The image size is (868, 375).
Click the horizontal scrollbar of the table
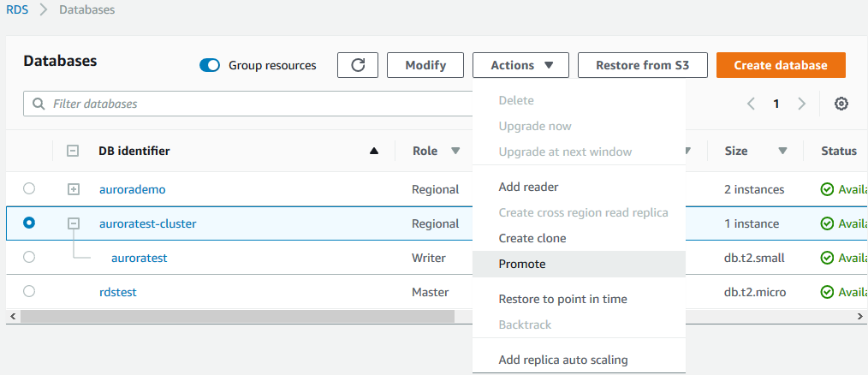point(238,316)
